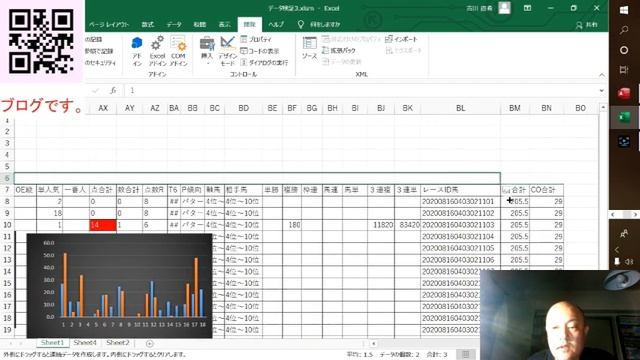This screenshot has height=360, width=640.
Task: Switch to Sheet4 tab
Action: [85, 343]
